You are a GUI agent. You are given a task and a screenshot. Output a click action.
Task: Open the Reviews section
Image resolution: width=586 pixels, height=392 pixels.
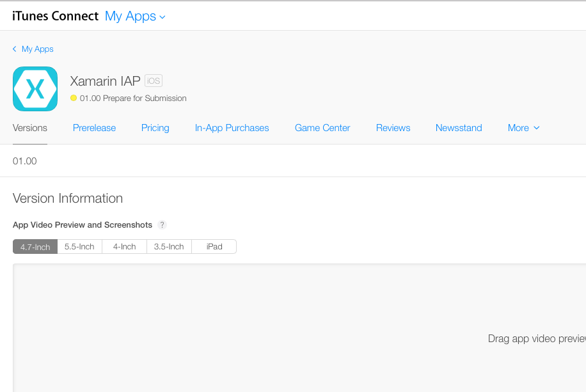pyautogui.click(x=393, y=128)
